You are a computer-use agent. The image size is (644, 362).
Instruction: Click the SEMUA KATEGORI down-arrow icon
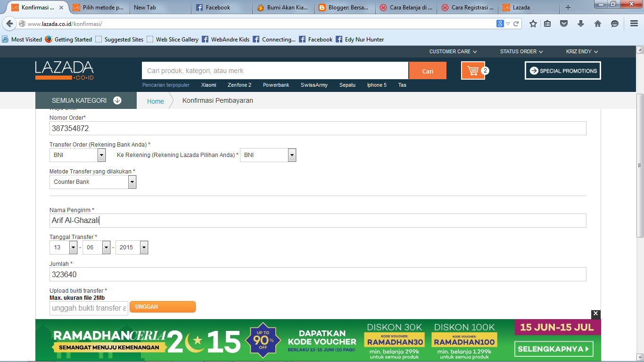click(x=117, y=100)
